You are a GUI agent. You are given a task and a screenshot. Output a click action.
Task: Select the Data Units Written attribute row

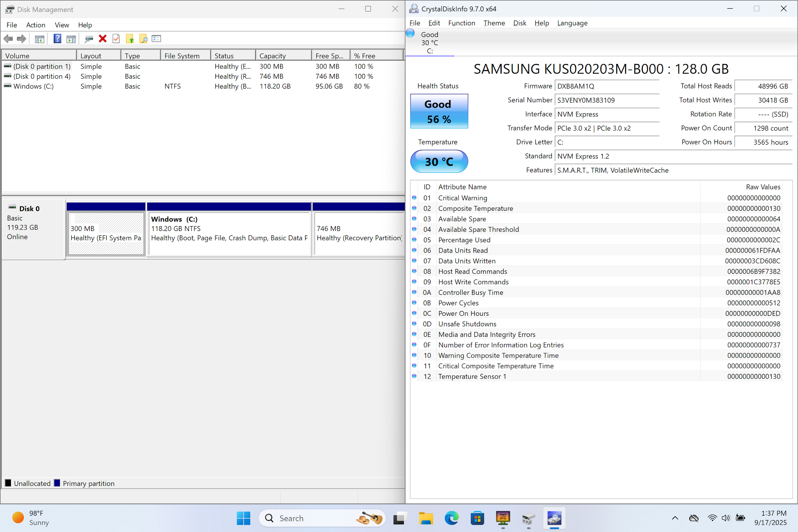point(597,261)
